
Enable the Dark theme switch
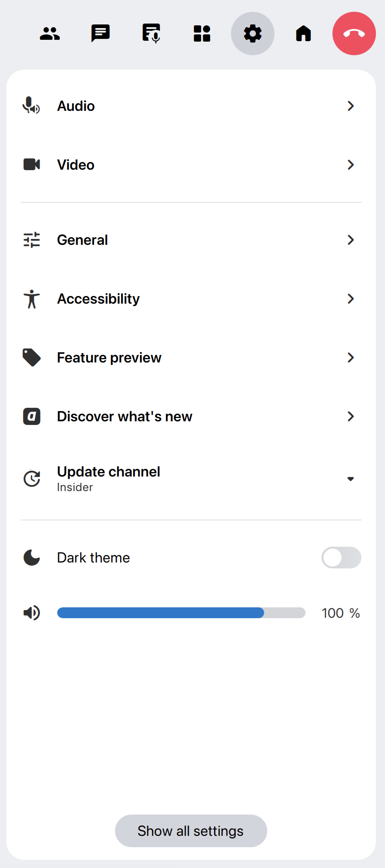[x=341, y=558]
